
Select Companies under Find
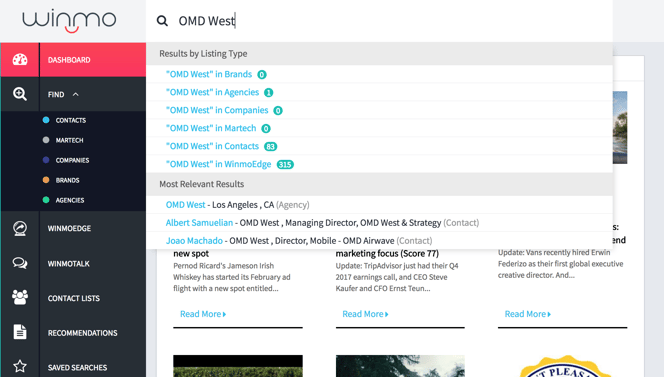(x=72, y=160)
